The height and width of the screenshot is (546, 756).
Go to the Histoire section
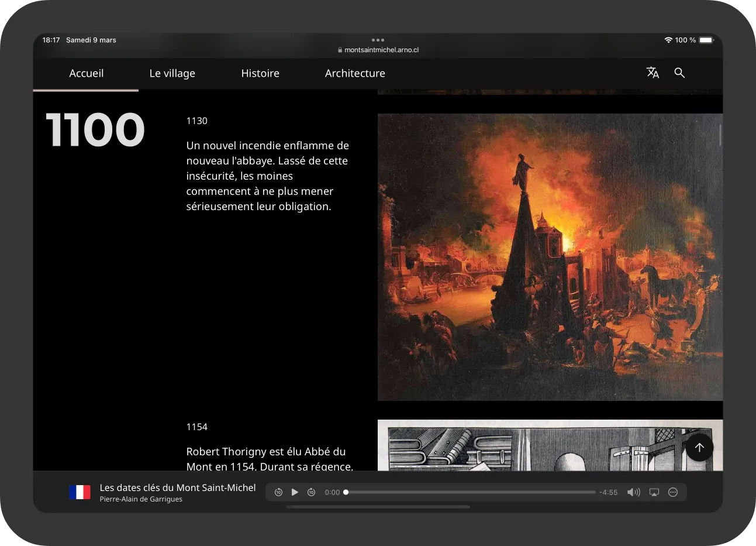[260, 73]
